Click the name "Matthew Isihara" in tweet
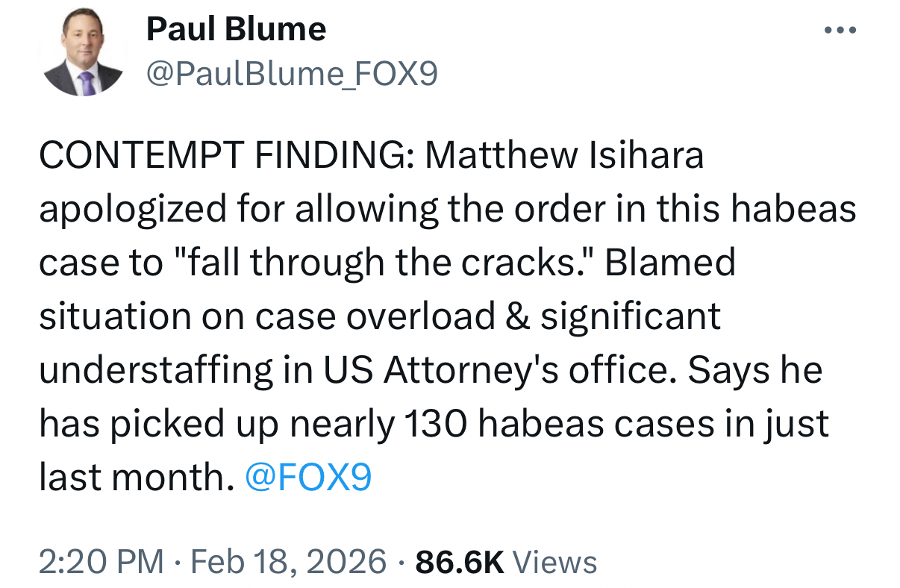 pos(564,157)
